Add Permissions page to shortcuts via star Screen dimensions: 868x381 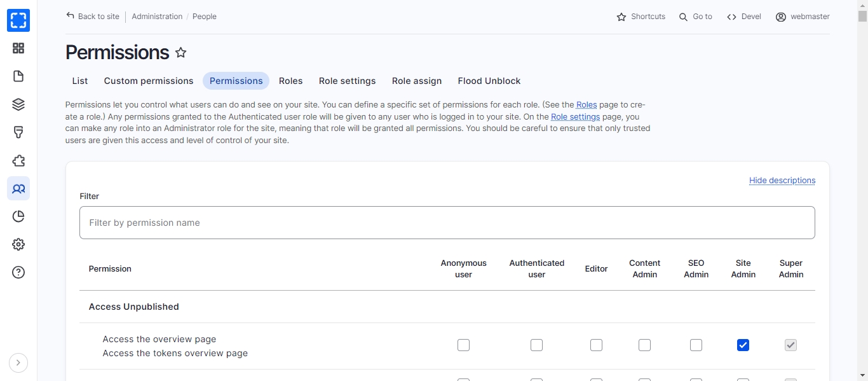181,53
